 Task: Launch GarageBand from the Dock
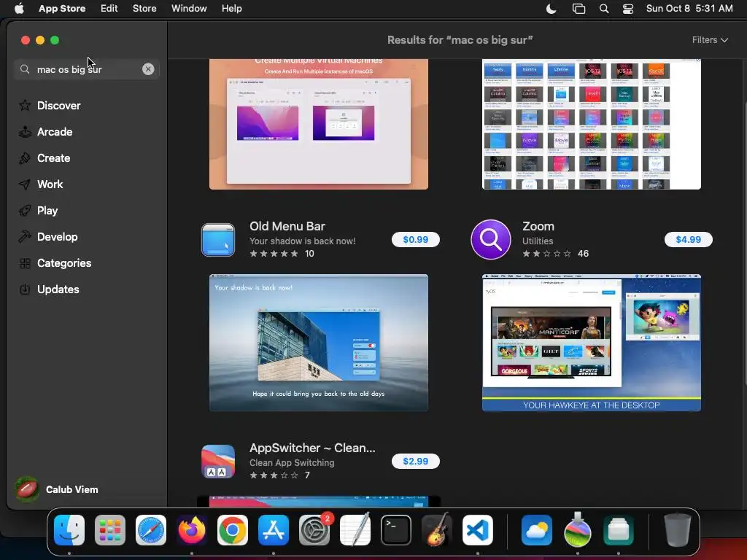tap(437, 529)
